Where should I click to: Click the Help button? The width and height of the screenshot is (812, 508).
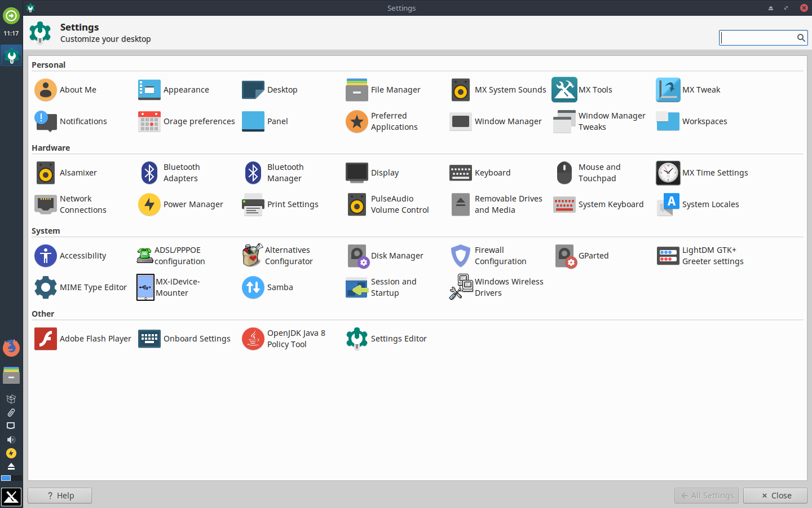point(60,496)
